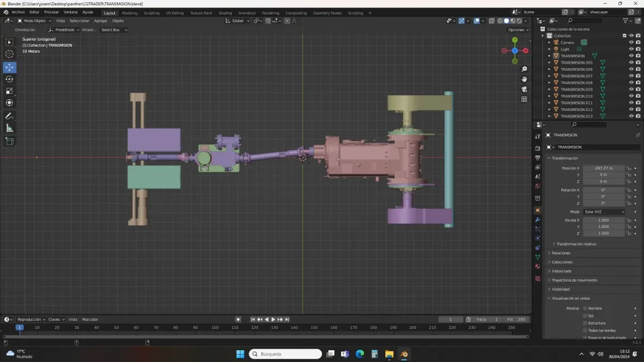Click timeline frame 100 marker

coord(215,327)
